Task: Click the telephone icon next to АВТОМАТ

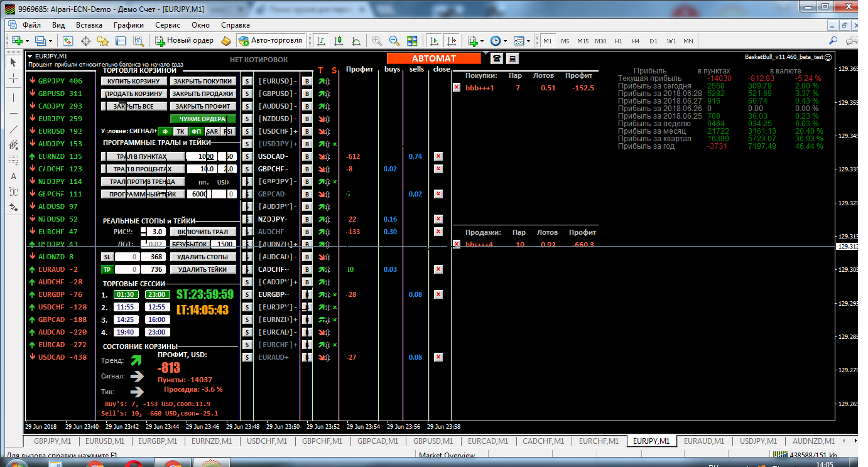Action: click(x=497, y=58)
